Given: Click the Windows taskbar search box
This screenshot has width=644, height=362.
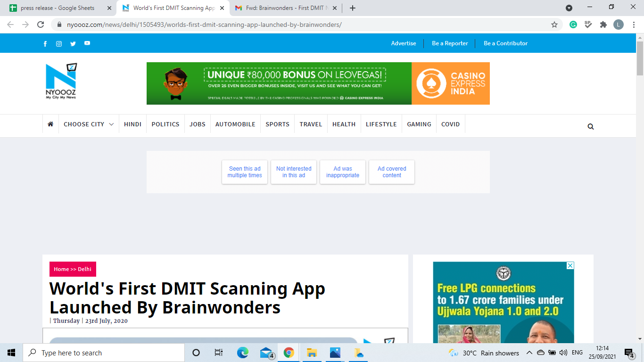Looking at the screenshot, I should 104,353.
